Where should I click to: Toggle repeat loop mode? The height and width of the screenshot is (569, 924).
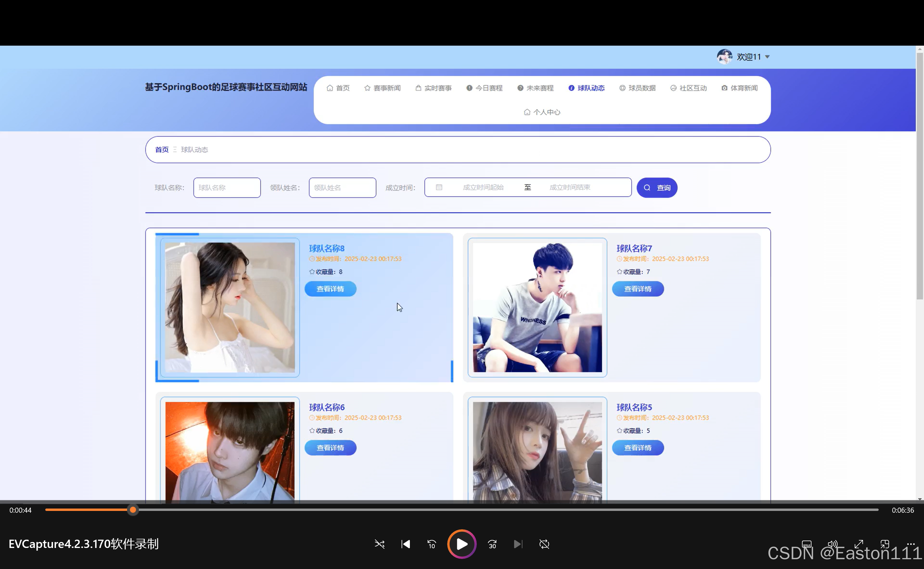[x=544, y=544]
